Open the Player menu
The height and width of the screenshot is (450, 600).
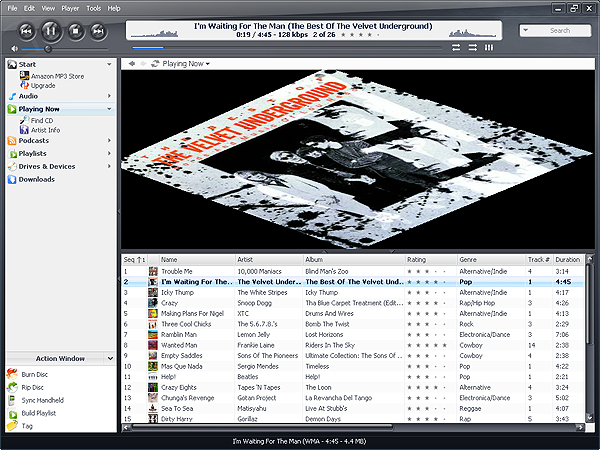70,8
